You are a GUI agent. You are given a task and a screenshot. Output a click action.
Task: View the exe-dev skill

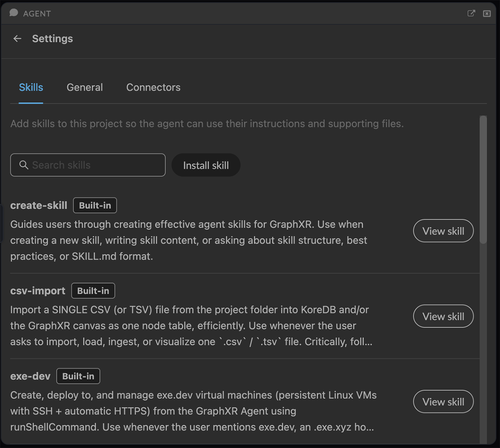(x=443, y=402)
